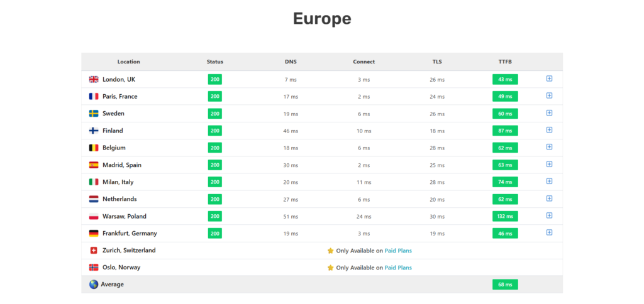Image resolution: width=644 pixels, height=304 pixels.
Task: Click the 200 status badge for Belgium
Action: click(215, 148)
